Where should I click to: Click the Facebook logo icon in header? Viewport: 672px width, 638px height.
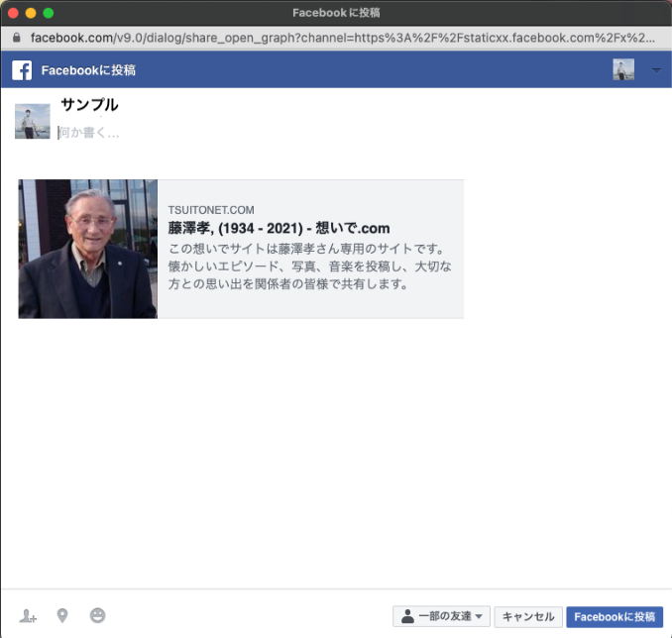[22, 69]
